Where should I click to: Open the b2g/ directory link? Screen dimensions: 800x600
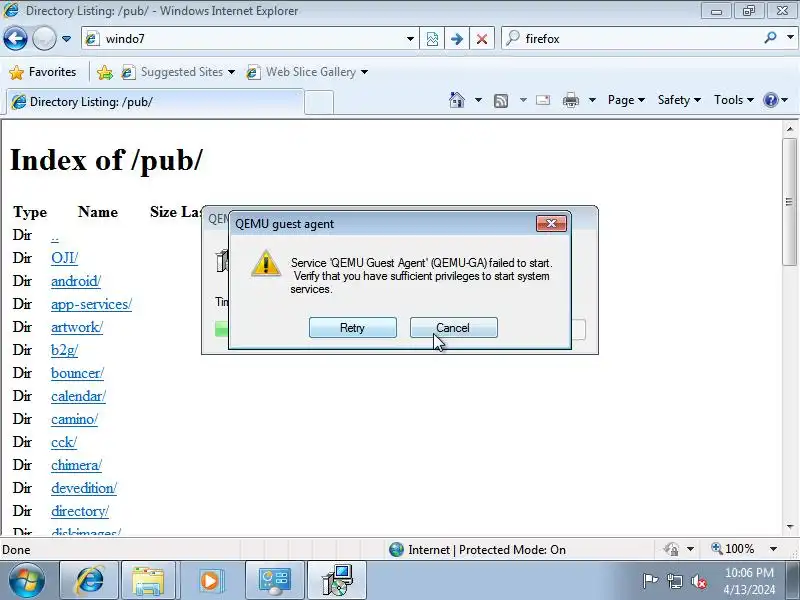[x=64, y=350]
